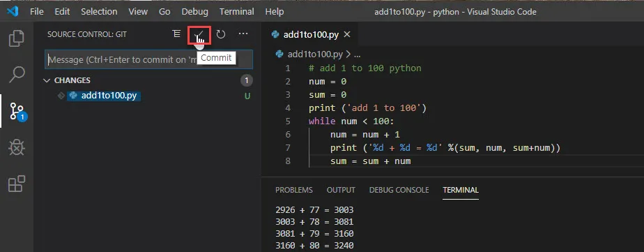Open the Extensions view icon

point(17,184)
